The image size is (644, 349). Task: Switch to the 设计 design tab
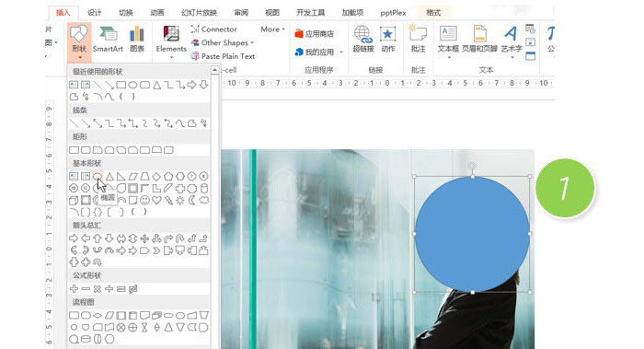click(x=94, y=12)
